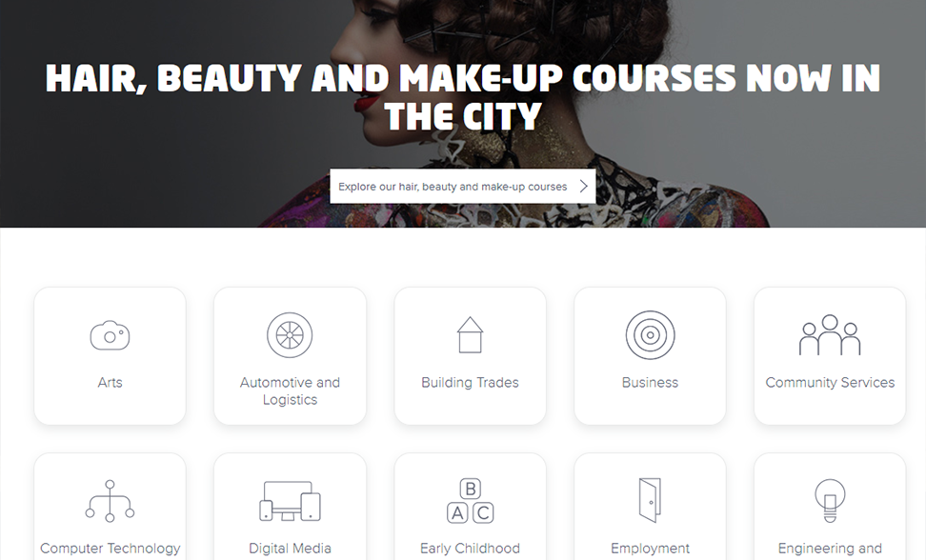Screen dimensions: 926x560
Task: Open the Building Trades text label
Action: pyautogui.click(x=470, y=383)
